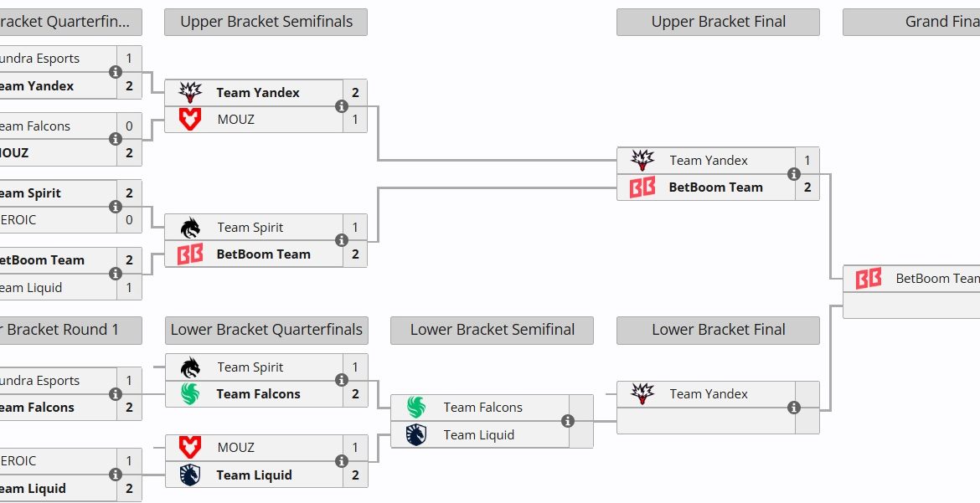Viewport: 980px width, 503px height.
Task: Click BetBoom Team logo in Upper Bracket Final
Action: coord(642,187)
